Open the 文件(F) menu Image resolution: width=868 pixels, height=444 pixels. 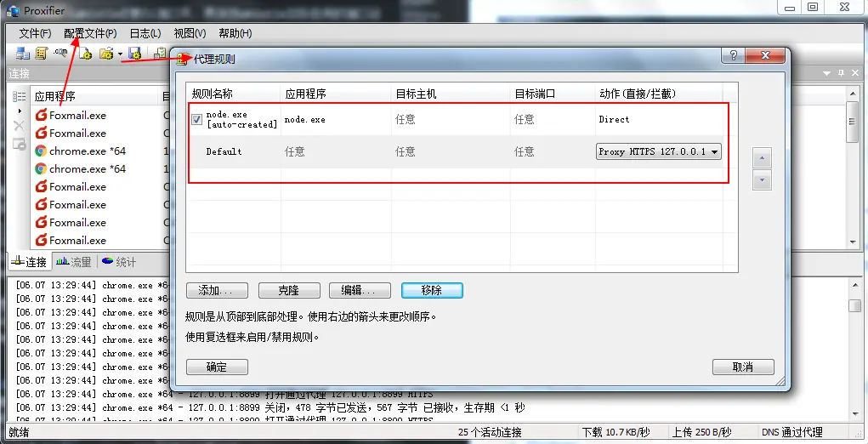pyautogui.click(x=35, y=33)
